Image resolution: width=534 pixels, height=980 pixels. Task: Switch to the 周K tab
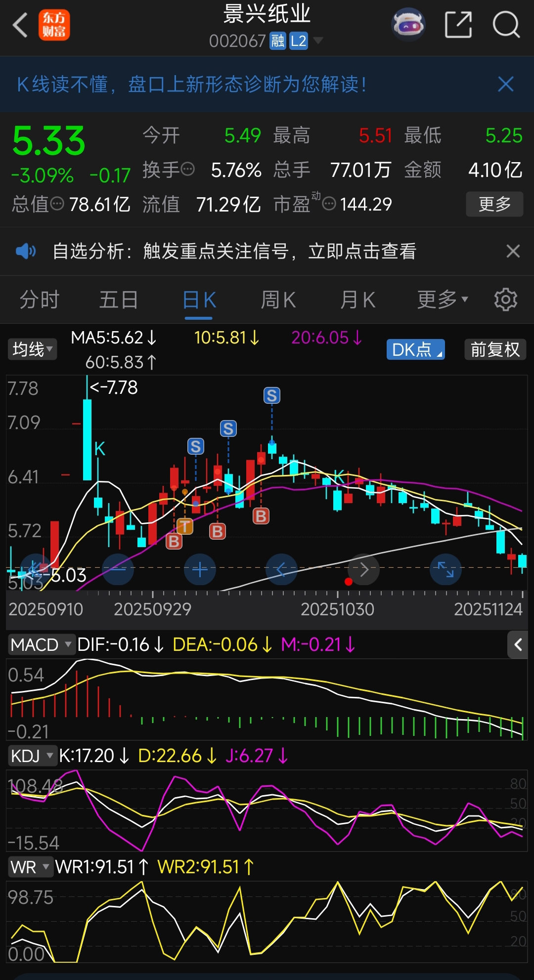click(x=278, y=299)
